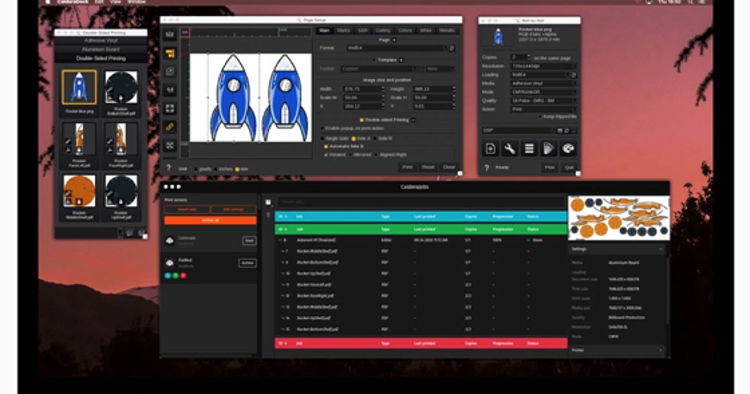The image size is (750, 394).
Task: Toggle the Double-sided Printing checkbox
Action: [x=362, y=120]
